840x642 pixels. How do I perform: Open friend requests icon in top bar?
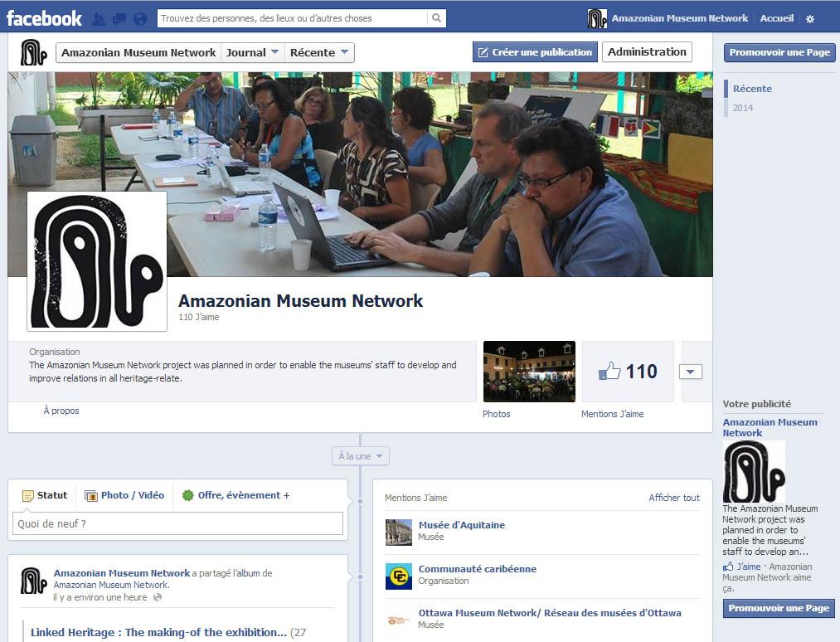99,18
